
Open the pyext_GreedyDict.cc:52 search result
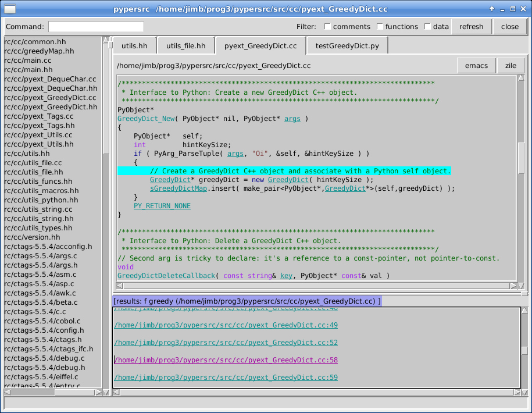[226, 343]
